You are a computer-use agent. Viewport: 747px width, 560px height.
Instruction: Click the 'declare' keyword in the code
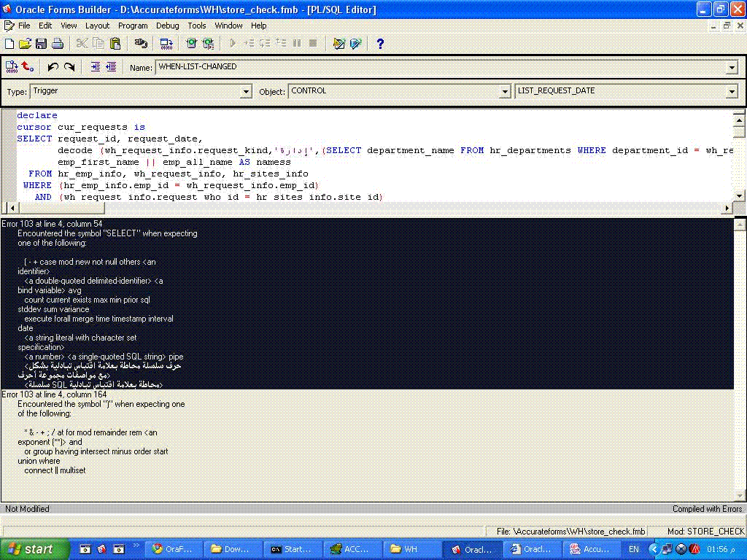pyautogui.click(x=37, y=115)
